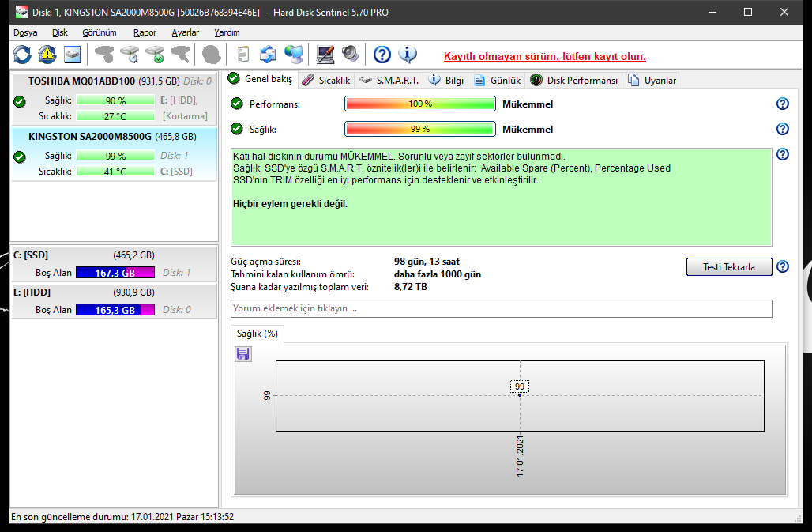The width and height of the screenshot is (812, 532).
Task: Open the Dosya menu
Action: pyautogui.click(x=25, y=32)
